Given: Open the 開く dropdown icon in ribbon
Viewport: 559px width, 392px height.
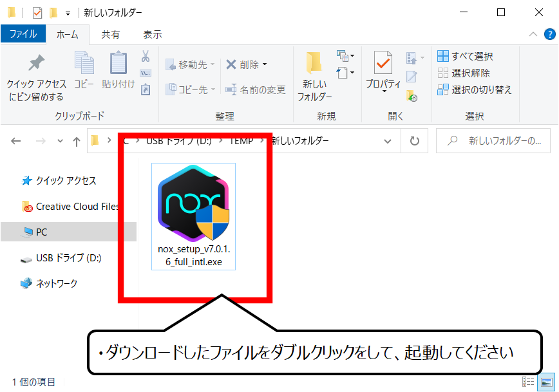Looking at the screenshot, I should pyautogui.click(x=415, y=57).
